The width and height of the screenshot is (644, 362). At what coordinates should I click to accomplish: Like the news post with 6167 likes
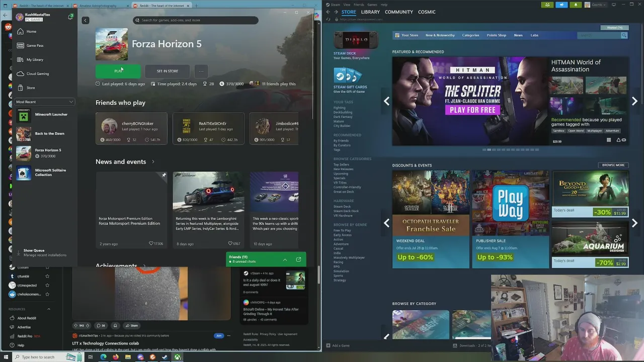[230, 243]
